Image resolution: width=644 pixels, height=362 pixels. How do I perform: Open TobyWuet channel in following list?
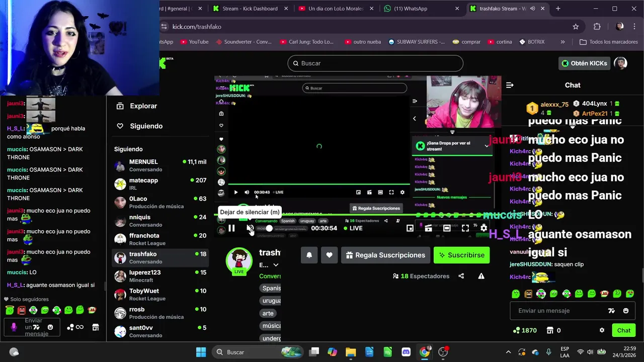click(x=160, y=295)
